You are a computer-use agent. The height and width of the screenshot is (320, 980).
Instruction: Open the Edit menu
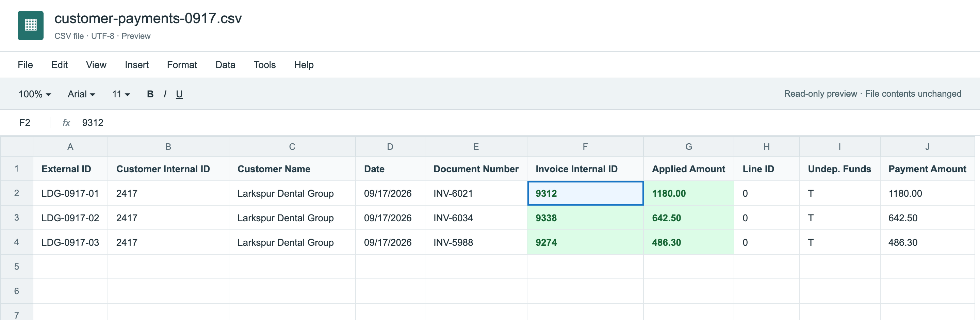coord(59,65)
